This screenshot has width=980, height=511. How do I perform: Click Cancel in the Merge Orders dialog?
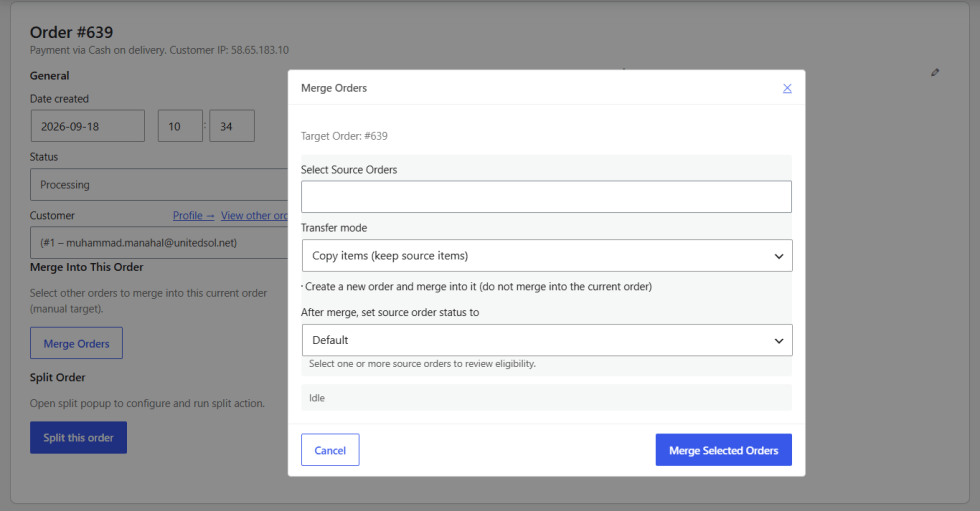[330, 450]
